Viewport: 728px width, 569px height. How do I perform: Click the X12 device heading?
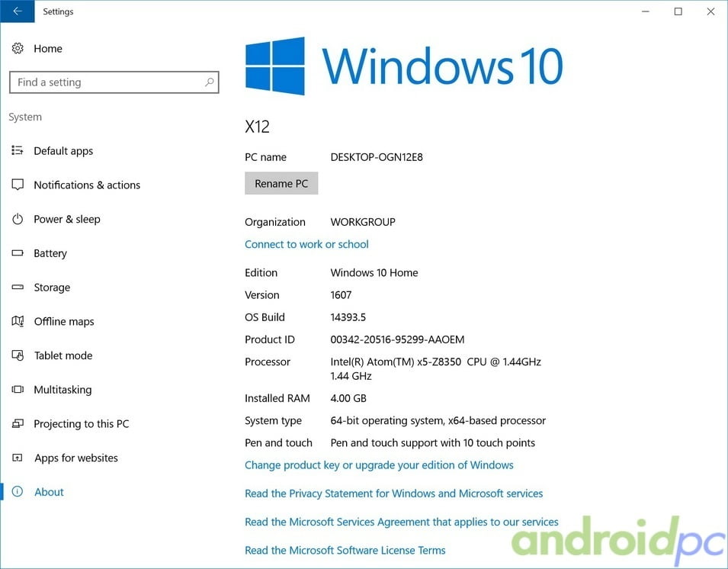coord(257,127)
